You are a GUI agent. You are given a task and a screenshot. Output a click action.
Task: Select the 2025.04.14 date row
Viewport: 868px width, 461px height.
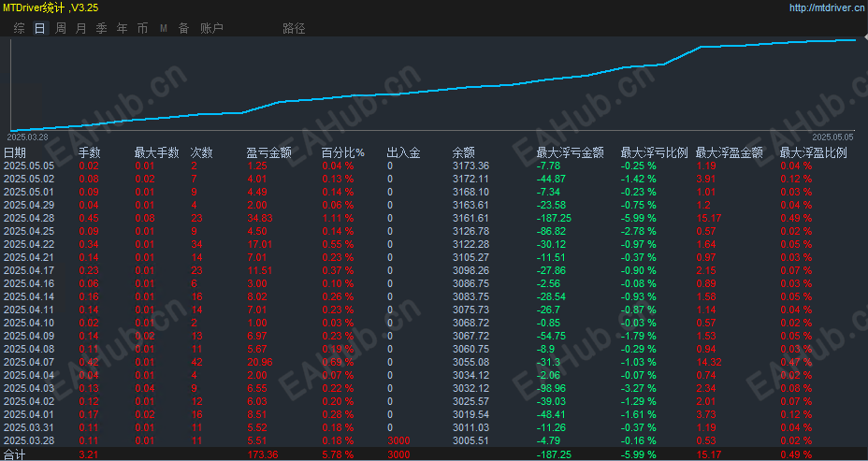29,296
